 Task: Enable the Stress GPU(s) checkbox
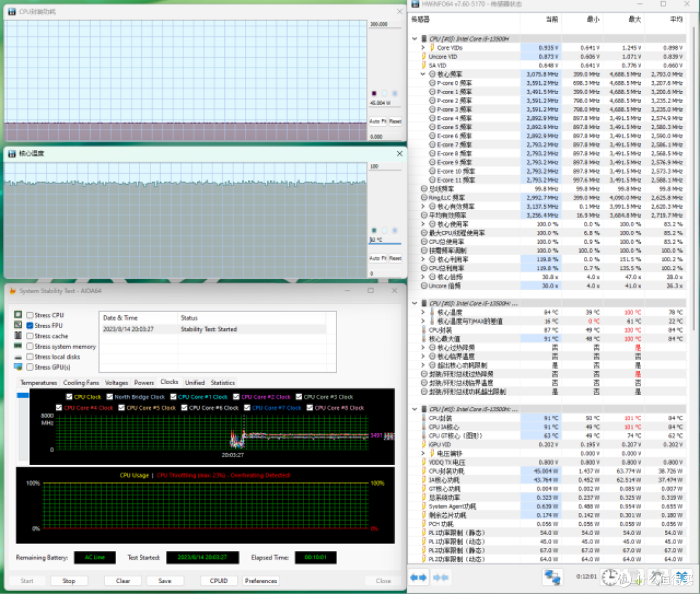coord(30,367)
